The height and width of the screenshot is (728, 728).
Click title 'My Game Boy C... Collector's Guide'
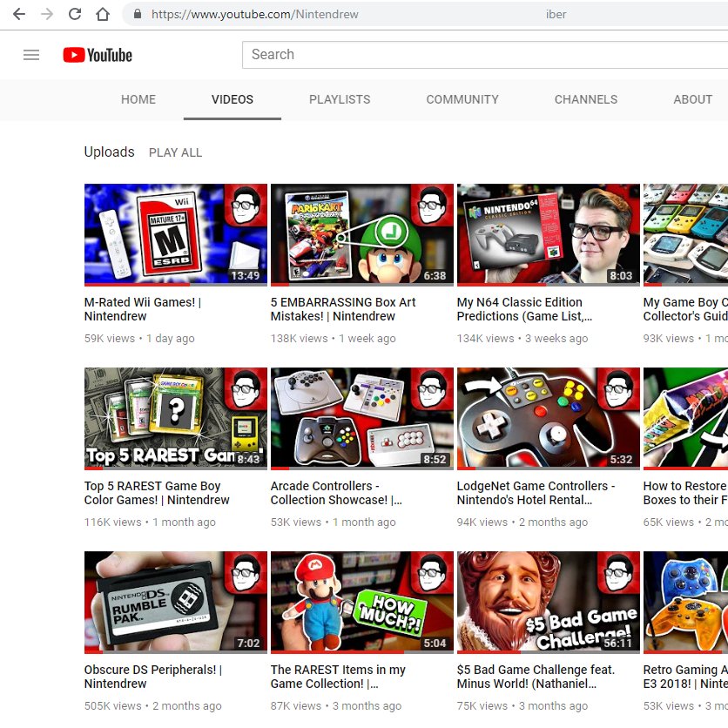click(x=685, y=309)
